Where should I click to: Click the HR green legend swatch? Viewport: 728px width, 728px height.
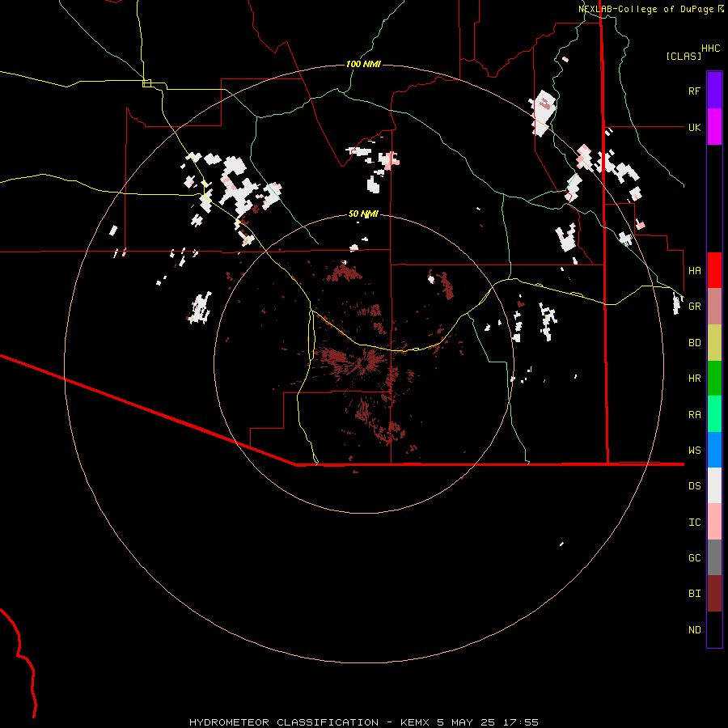point(714,378)
